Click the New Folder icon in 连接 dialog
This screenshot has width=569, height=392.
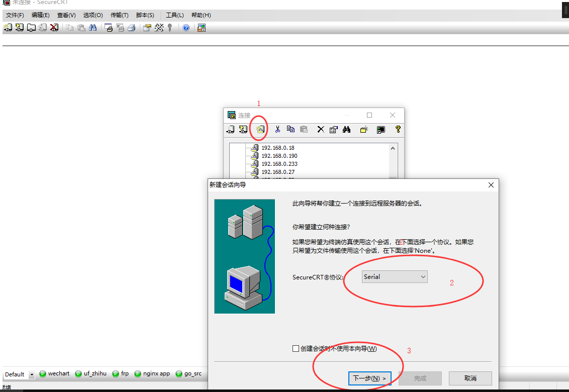(364, 129)
